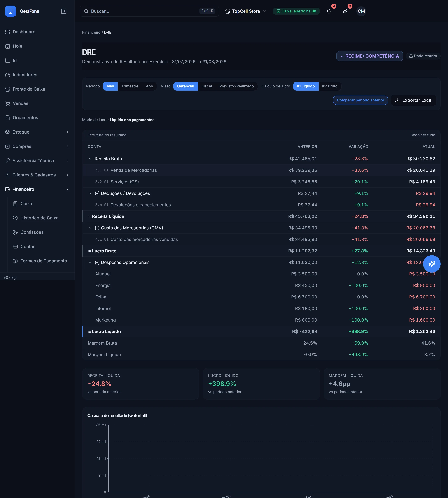Switch period to Trimestre
The image size is (448, 498).
pos(130,86)
